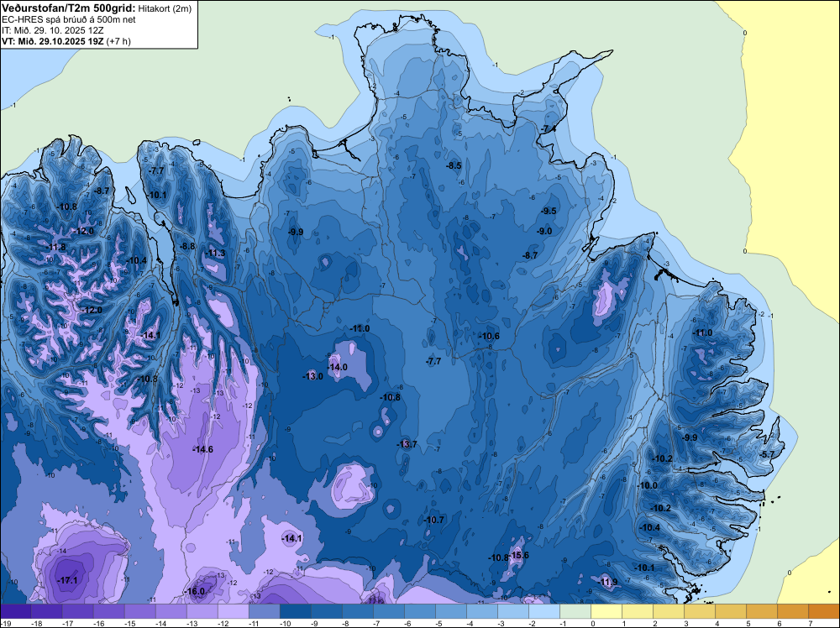840x628 pixels.
Task: Click the -8.5 temperature value
Action: pos(454,166)
